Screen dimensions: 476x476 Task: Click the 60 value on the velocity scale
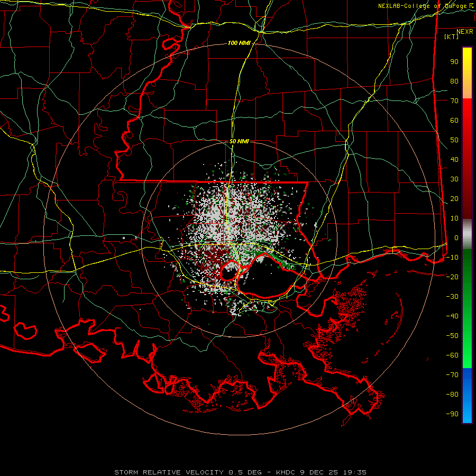(454, 121)
